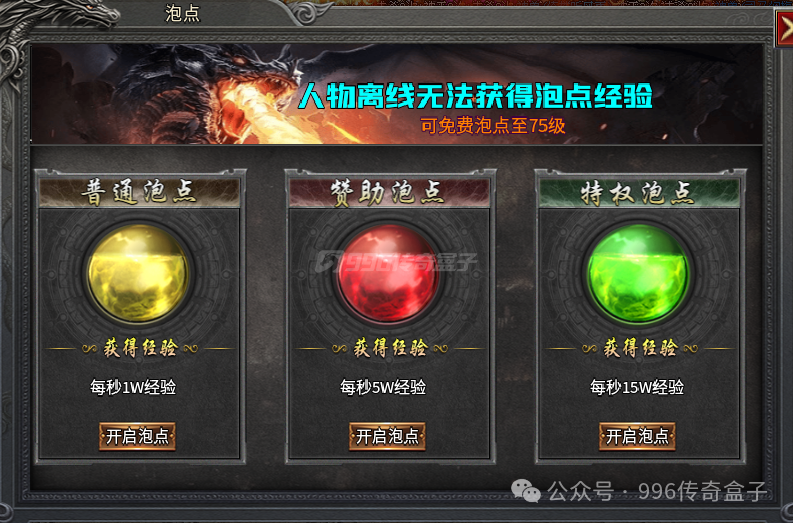The height and width of the screenshot is (523, 793).
Task: Click the 每秒5W经验 label
Action: [383, 387]
